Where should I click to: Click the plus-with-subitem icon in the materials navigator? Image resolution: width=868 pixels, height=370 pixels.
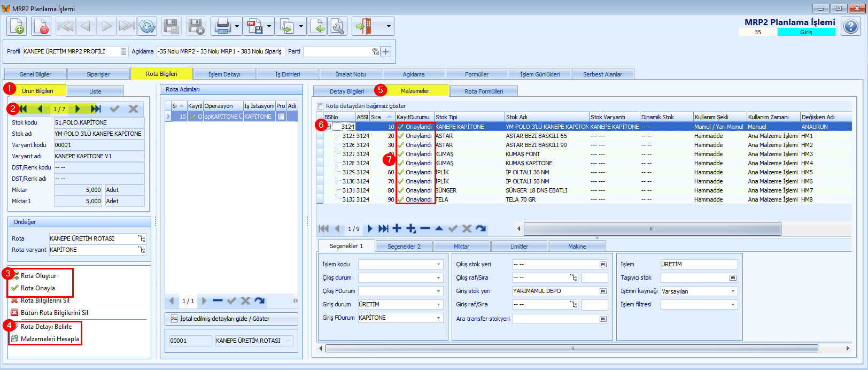(411, 228)
